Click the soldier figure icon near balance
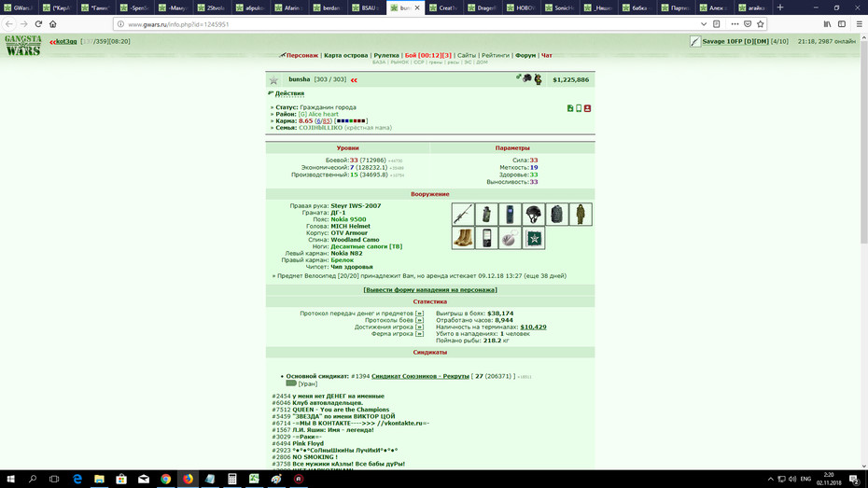 pos(538,79)
